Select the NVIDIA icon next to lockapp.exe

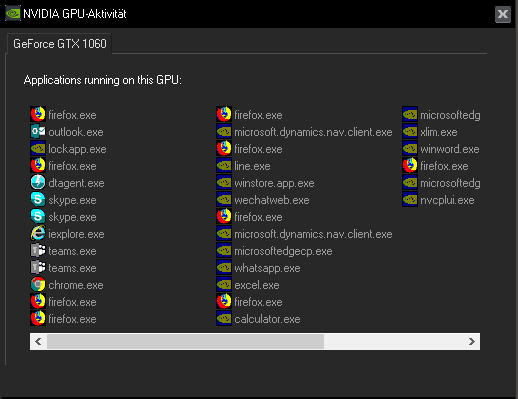tap(38, 149)
